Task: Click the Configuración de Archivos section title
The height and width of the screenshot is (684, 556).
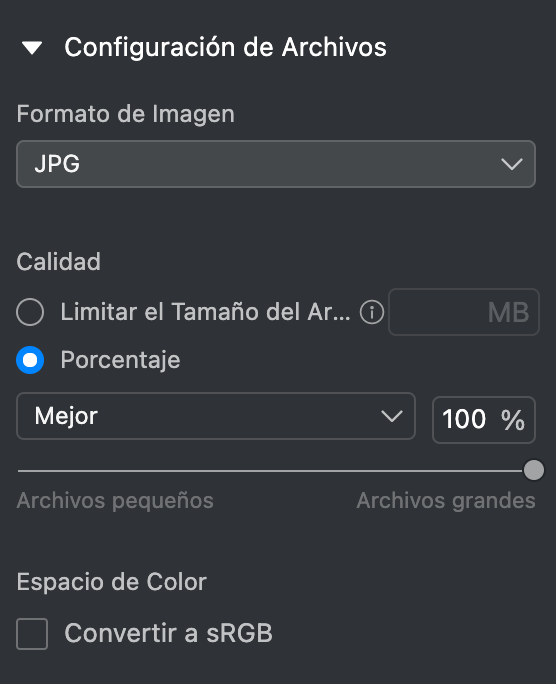Action: pyautogui.click(x=225, y=47)
